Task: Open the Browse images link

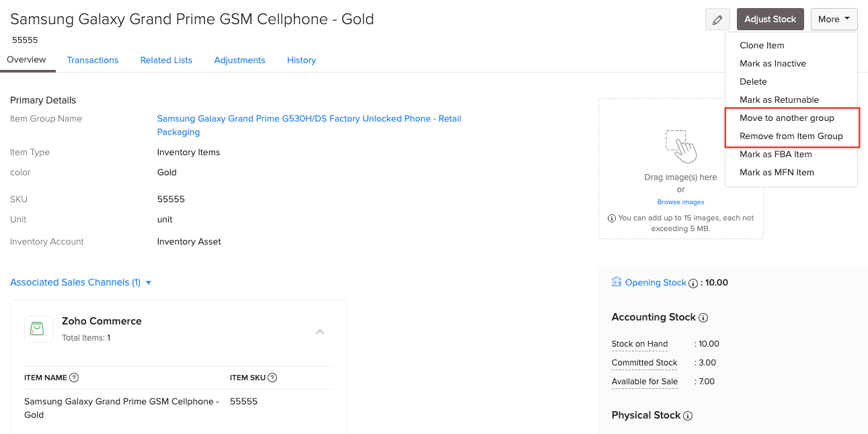Action: pyautogui.click(x=680, y=202)
